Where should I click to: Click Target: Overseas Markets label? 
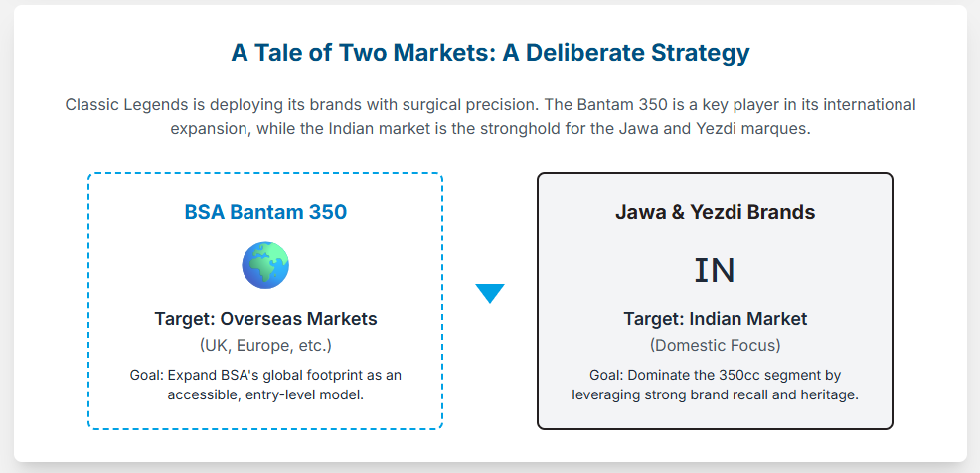[265, 319]
